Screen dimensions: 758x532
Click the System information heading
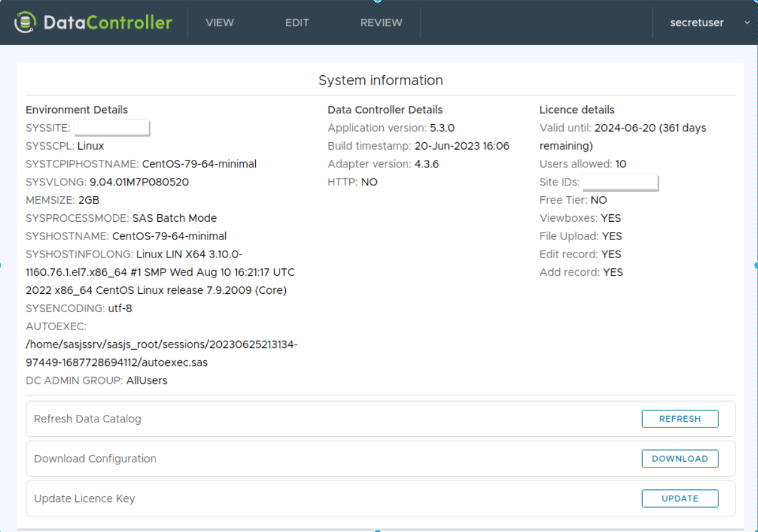pos(381,80)
